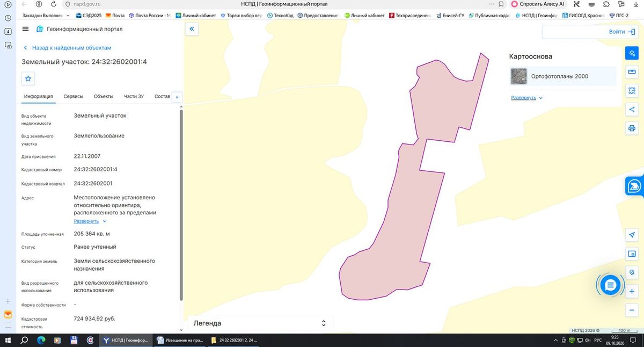This screenshot has height=347, width=644.
Task: Open the blue map layers side tab
Action: (x=635, y=186)
